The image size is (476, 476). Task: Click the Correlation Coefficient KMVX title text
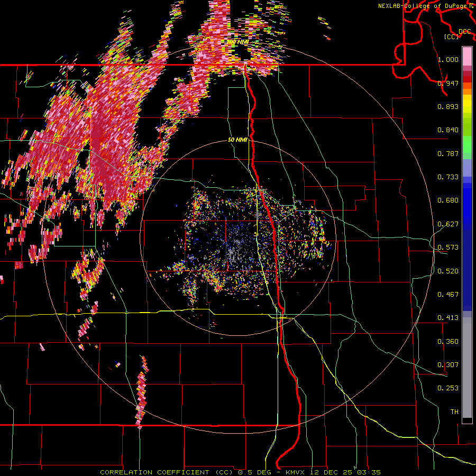pos(241,472)
